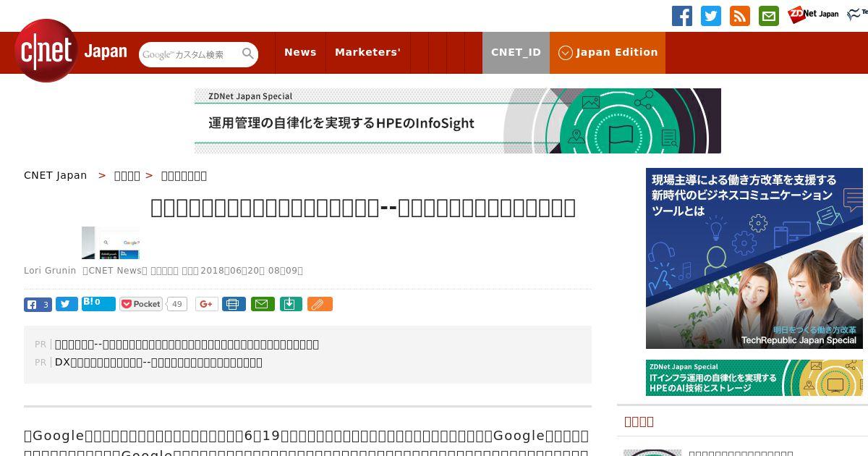Tweet this article via share bar
Viewport: 868px width, 456px height.
(67, 304)
